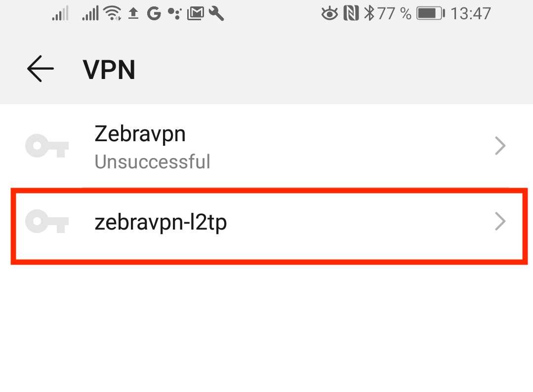Tap the Gmail notification icon
The width and height of the screenshot is (533, 392).
pyautogui.click(x=196, y=14)
